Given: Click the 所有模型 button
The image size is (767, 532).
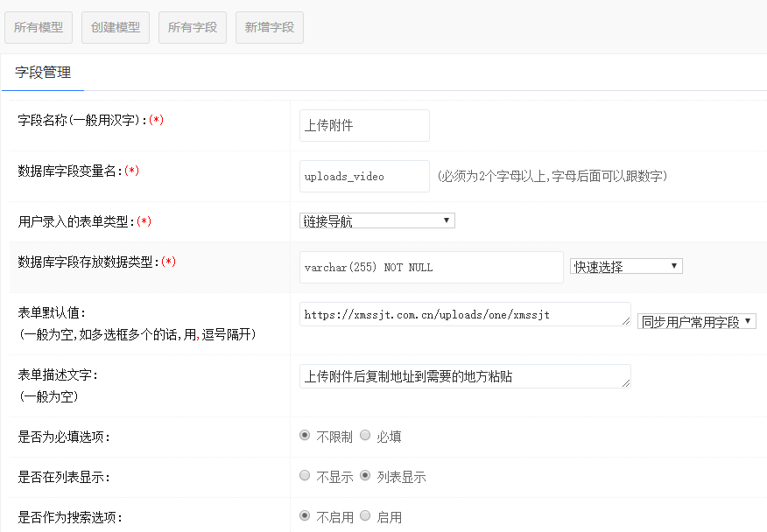Looking at the screenshot, I should 39,27.
